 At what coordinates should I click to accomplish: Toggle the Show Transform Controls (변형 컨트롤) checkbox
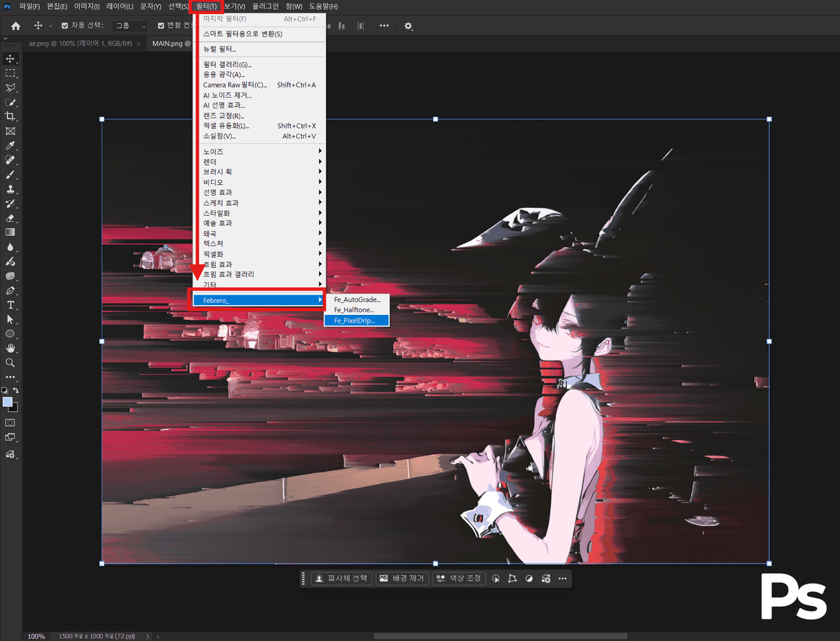161,26
